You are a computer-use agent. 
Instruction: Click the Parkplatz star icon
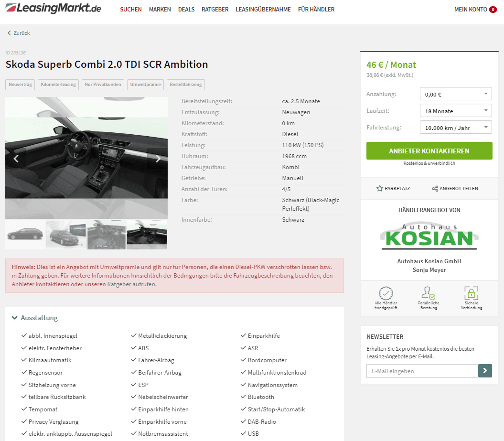click(x=380, y=188)
